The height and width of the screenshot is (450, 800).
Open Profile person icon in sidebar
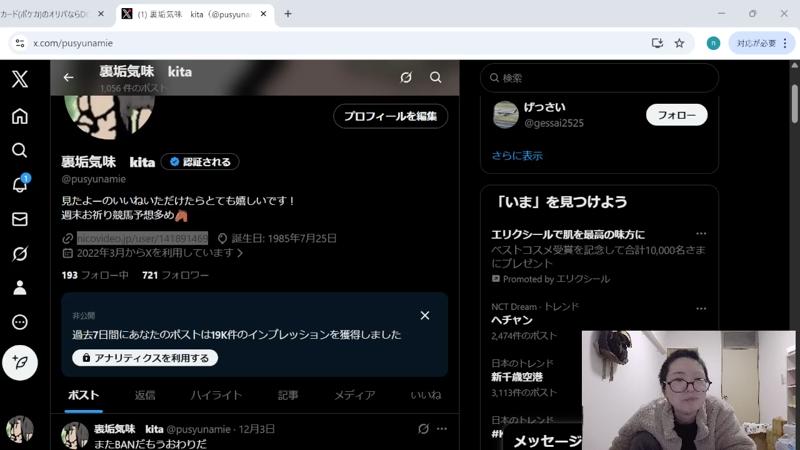tap(20, 287)
